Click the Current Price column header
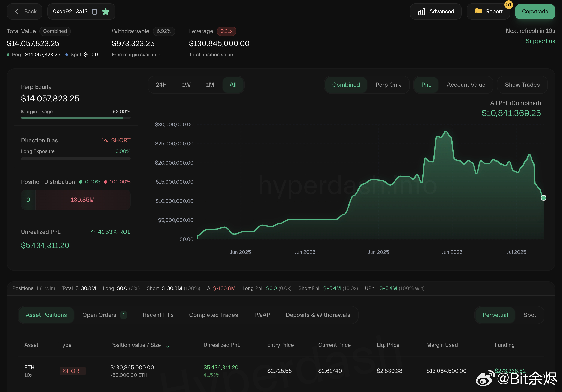The width and height of the screenshot is (562, 392). (334, 345)
